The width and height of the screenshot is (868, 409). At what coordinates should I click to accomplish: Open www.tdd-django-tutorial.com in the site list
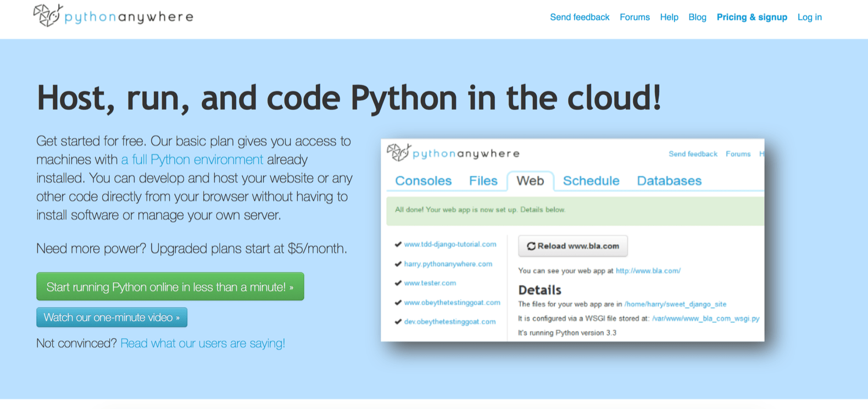pyautogui.click(x=450, y=244)
